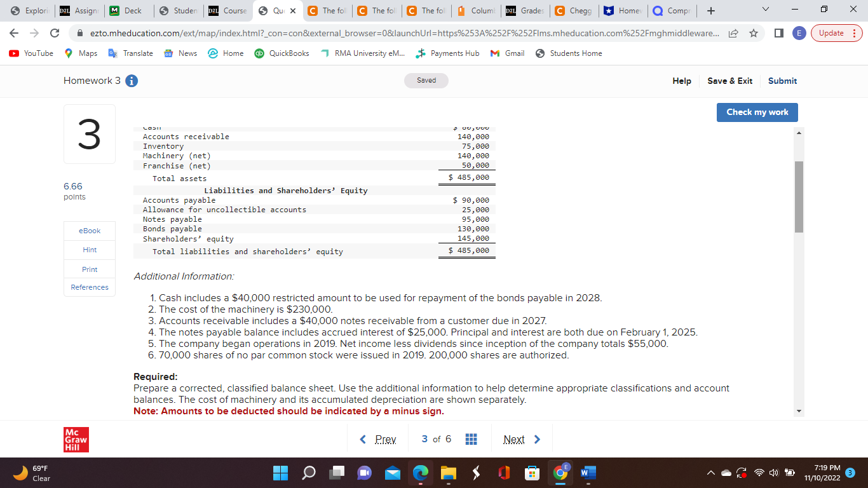Open the eBook resource
Viewport: 868px width, 488px height.
coord(90,231)
